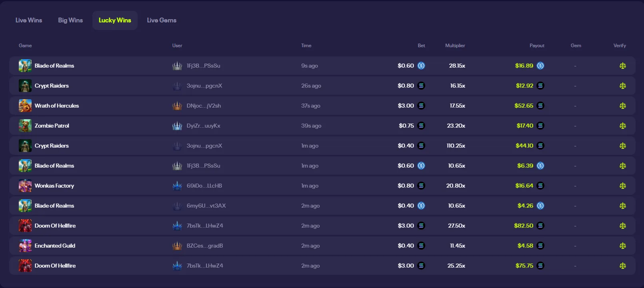Screen dimensions: 644x288
Task: Check verify scale icon in Zombie Patrol row
Action: [623, 126]
